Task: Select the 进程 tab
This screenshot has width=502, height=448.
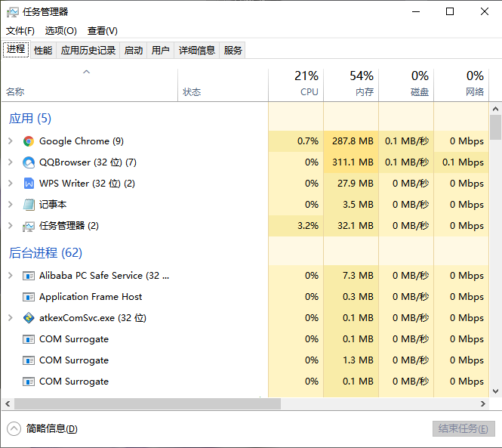Action: [16, 49]
